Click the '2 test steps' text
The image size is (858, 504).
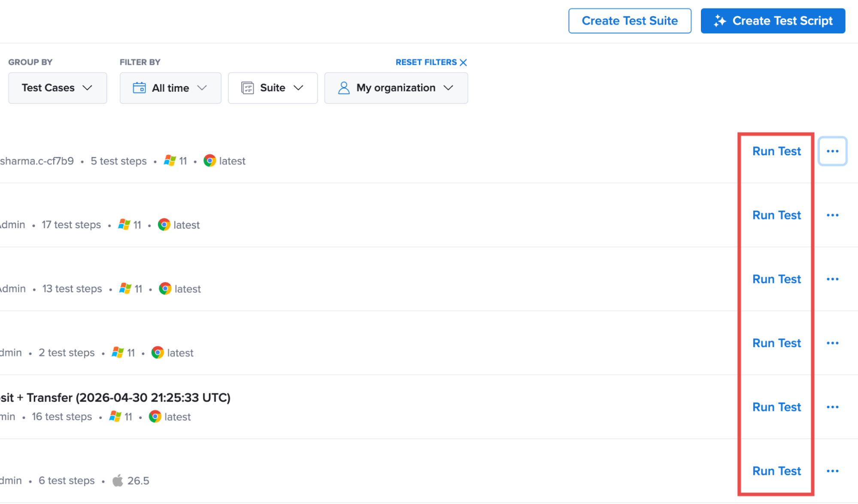tap(67, 353)
